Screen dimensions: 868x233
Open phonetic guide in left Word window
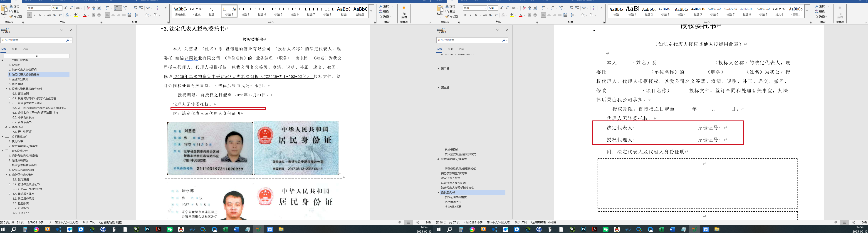pos(93,8)
